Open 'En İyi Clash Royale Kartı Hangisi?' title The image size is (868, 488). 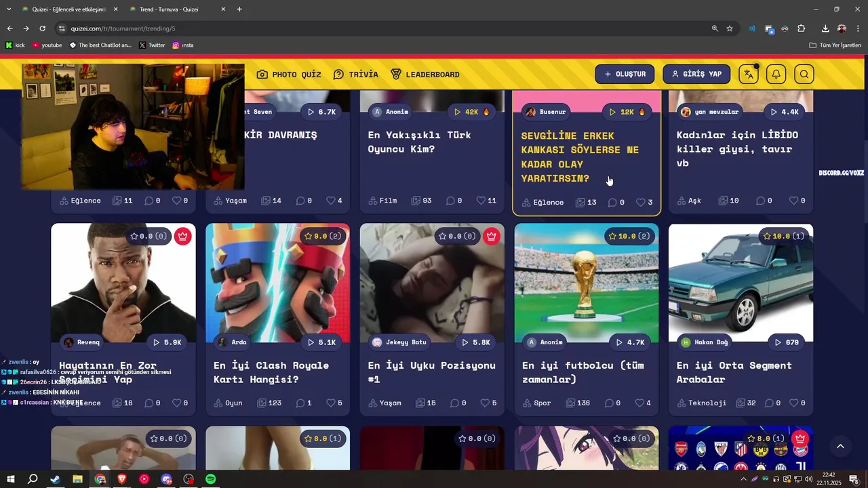[x=271, y=372]
